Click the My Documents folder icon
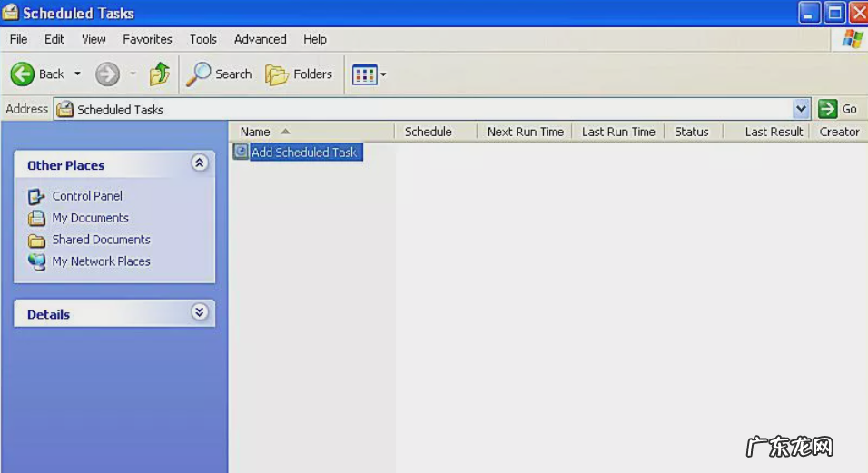The height and width of the screenshot is (473, 868). tap(36, 218)
